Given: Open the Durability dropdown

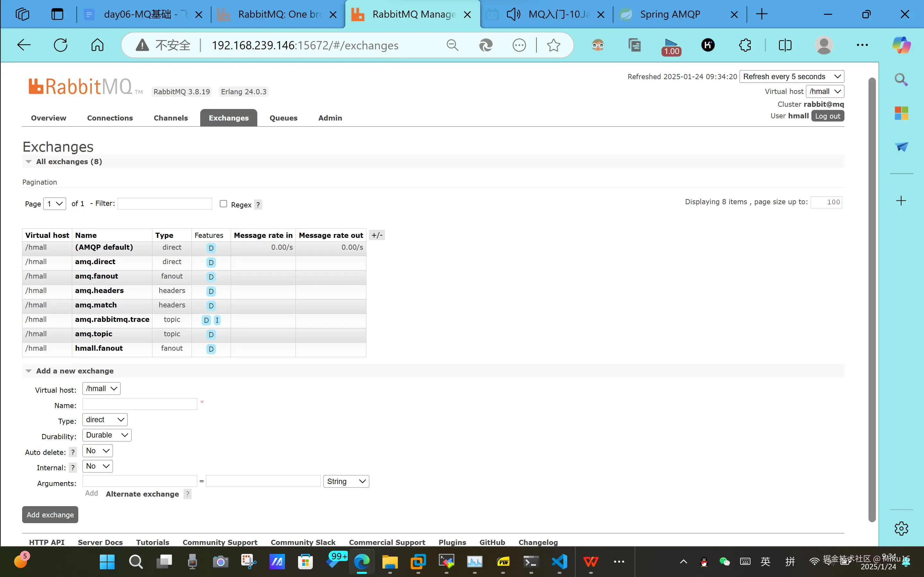Looking at the screenshot, I should [x=107, y=435].
